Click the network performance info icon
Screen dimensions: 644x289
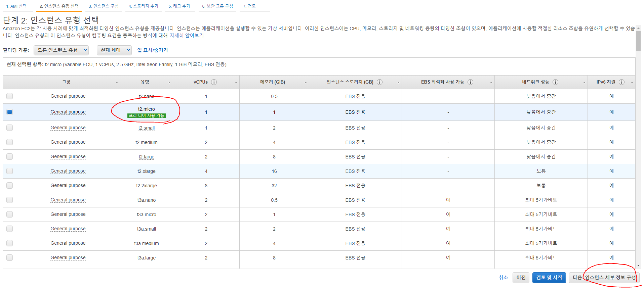coord(555,82)
